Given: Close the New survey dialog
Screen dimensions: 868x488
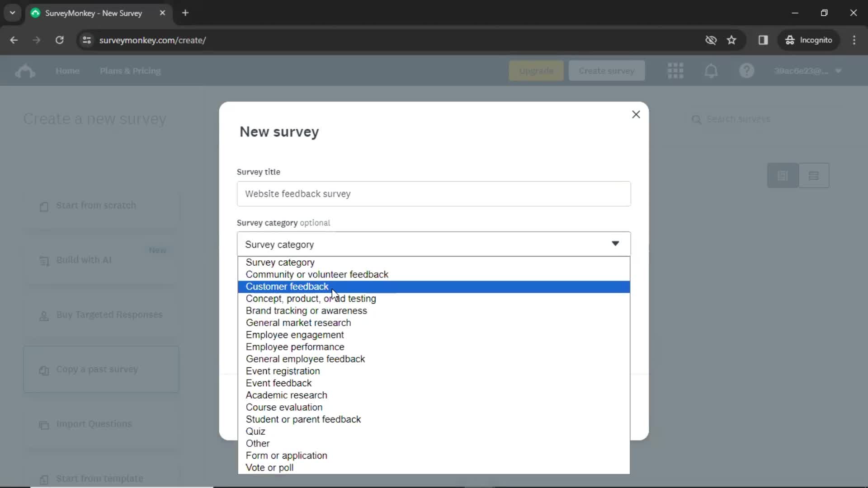Looking at the screenshot, I should tap(636, 114).
